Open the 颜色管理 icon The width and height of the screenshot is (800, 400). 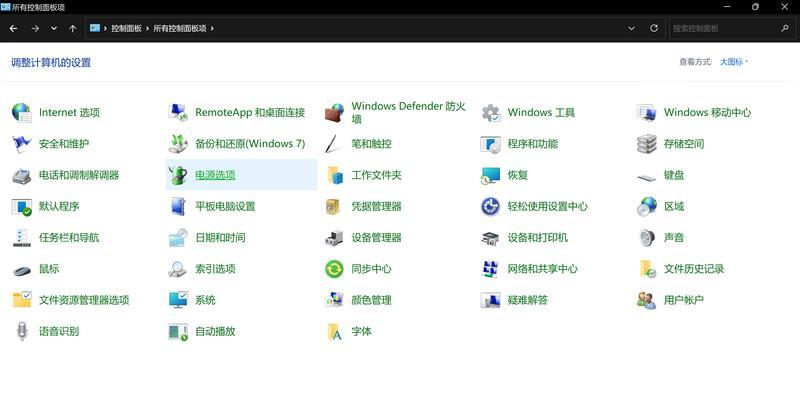[x=334, y=300]
